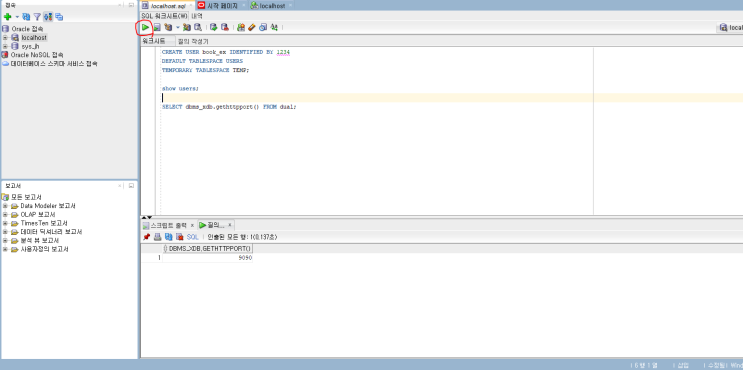The height and width of the screenshot is (370, 743).
Task: Expand the Data Modeler 보고서 folder
Action: (5, 206)
